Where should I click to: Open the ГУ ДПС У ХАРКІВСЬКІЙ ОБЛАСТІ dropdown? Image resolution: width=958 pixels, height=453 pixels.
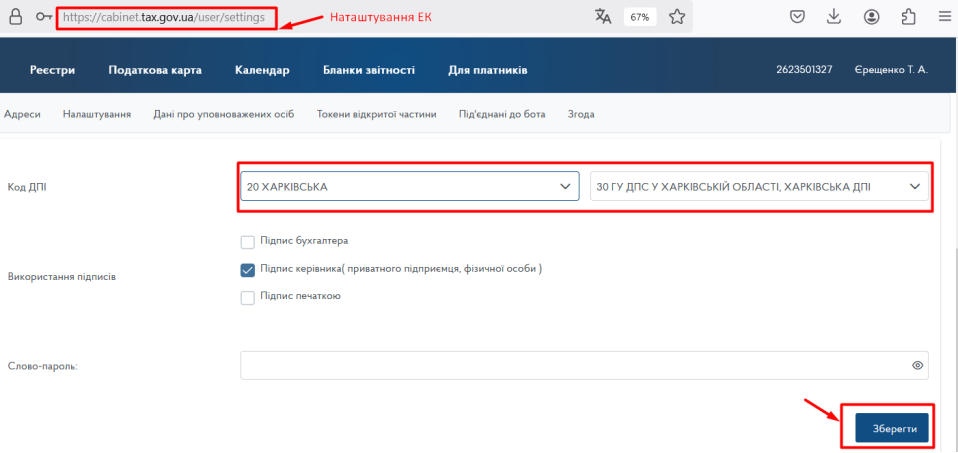(759, 187)
